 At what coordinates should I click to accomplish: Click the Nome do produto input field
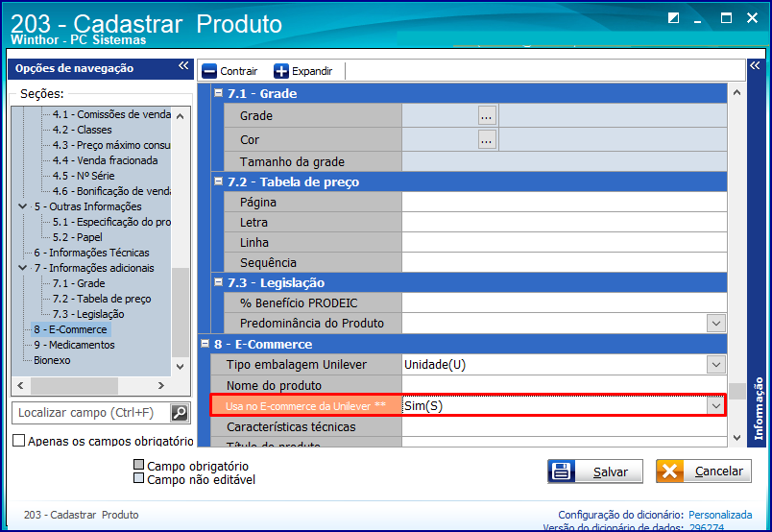click(x=565, y=385)
